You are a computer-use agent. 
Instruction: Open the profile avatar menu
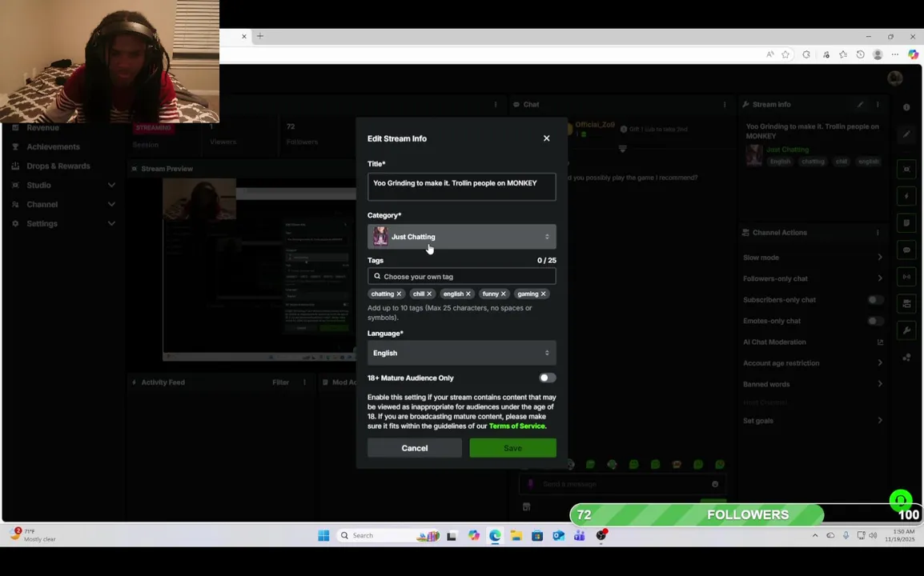click(x=894, y=78)
